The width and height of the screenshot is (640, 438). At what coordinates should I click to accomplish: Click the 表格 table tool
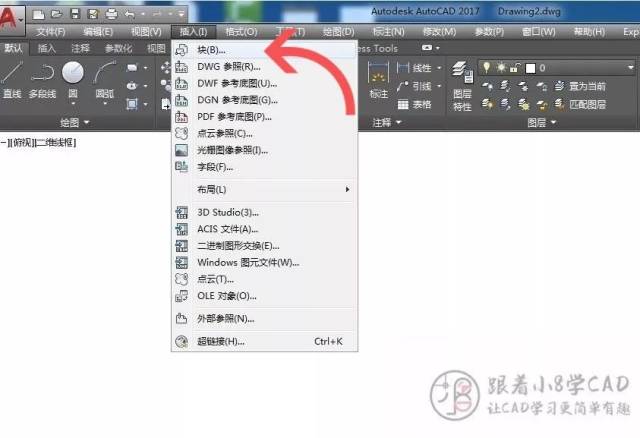click(414, 105)
